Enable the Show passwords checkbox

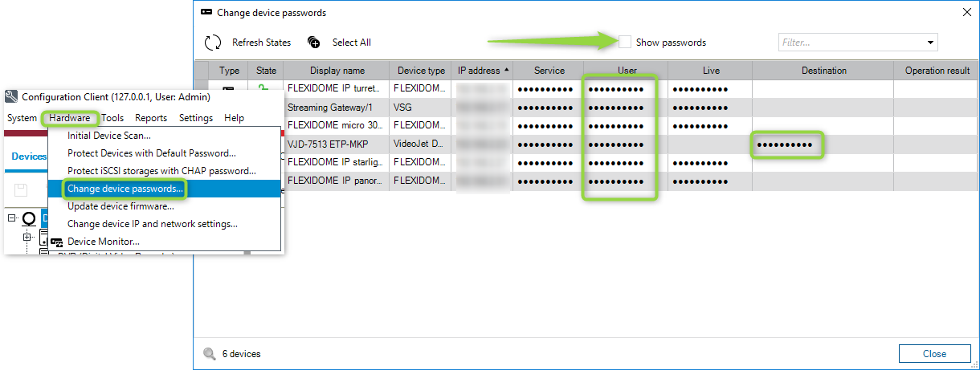[625, 42]
